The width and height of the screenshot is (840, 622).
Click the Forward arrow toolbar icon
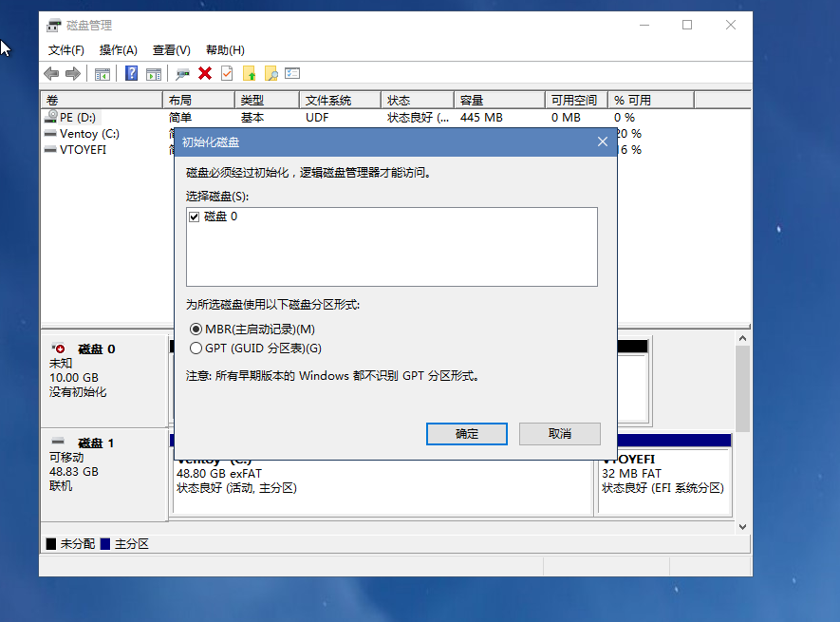73,73
